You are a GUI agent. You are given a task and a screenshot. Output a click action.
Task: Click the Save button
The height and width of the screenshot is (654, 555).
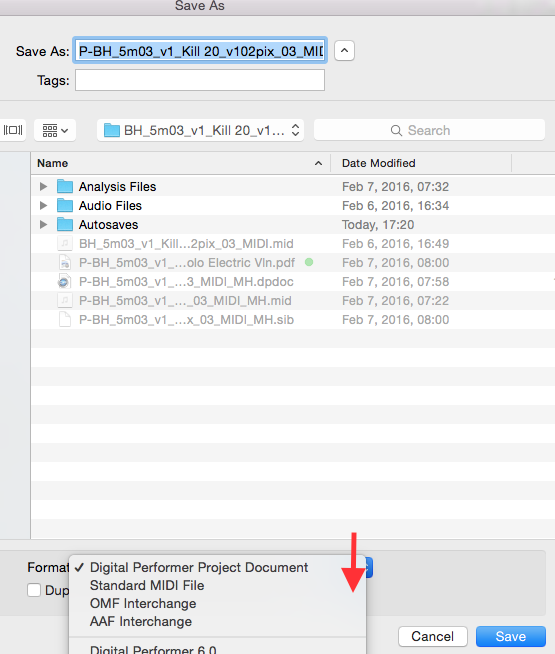[x=511, y=636]
